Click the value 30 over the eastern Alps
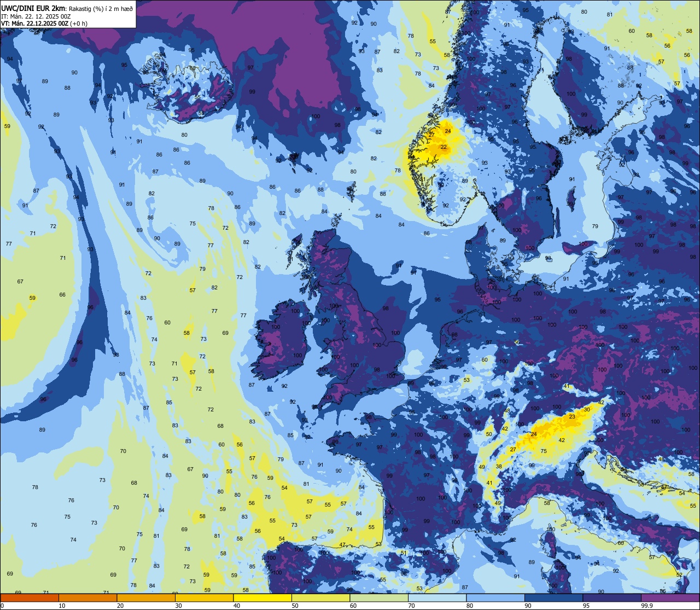 click(x=587, y=410)
